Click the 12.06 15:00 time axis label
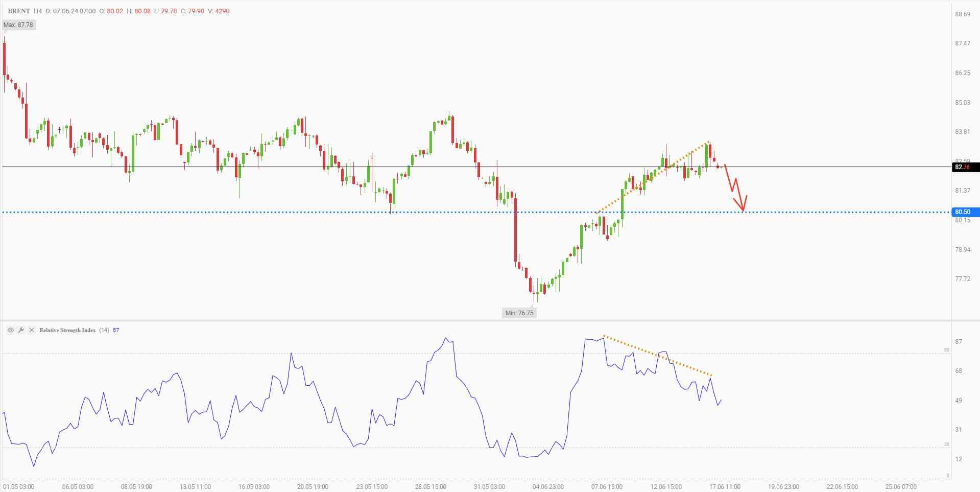This screenshot has height=492, width=980. coord(666,486)
